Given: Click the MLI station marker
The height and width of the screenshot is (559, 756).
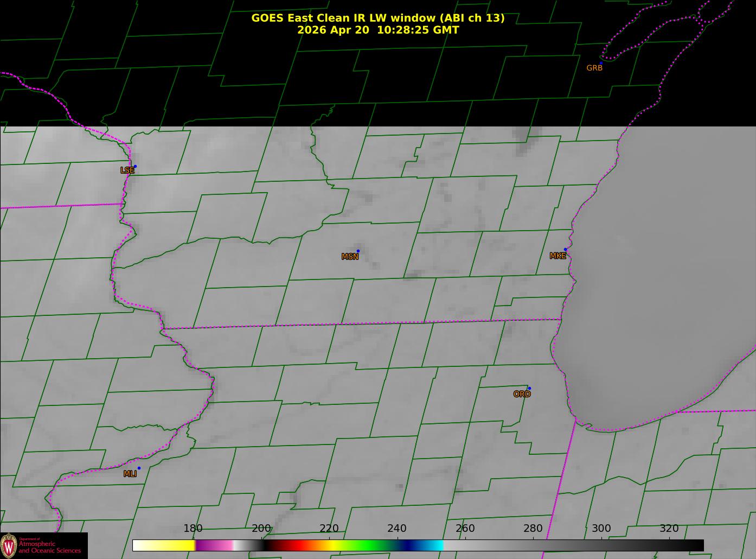Looking at the screenshot, I should tap(139, 468).
